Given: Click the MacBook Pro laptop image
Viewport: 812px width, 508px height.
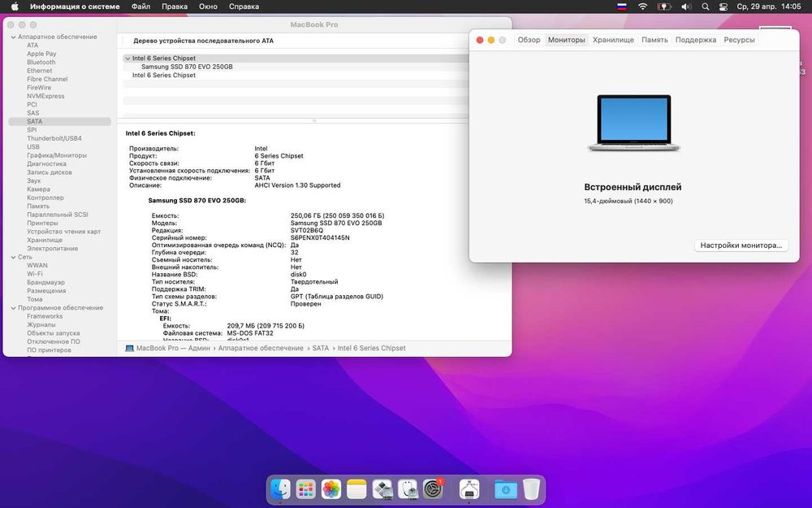Looking at the screenshot, I should (x=634, y=123).
